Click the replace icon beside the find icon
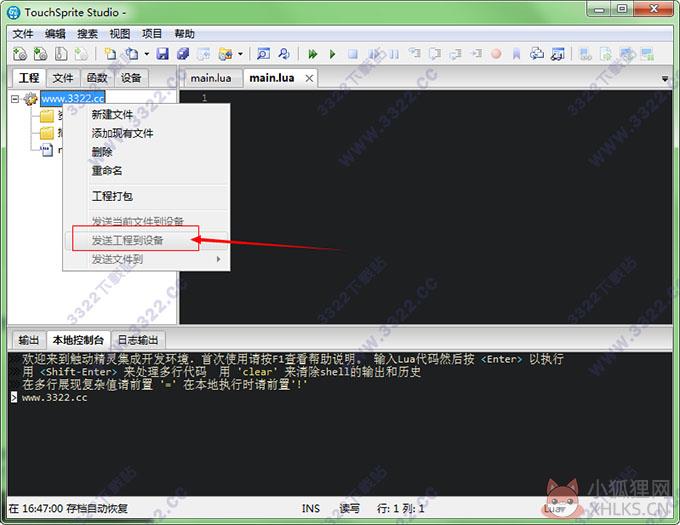 coord(284,54)
